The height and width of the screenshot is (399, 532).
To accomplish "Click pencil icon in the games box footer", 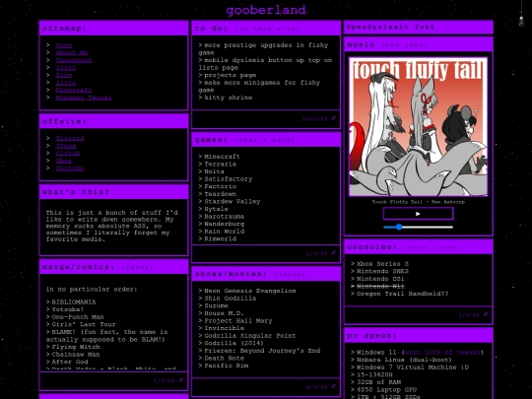I will click(333, 253).
